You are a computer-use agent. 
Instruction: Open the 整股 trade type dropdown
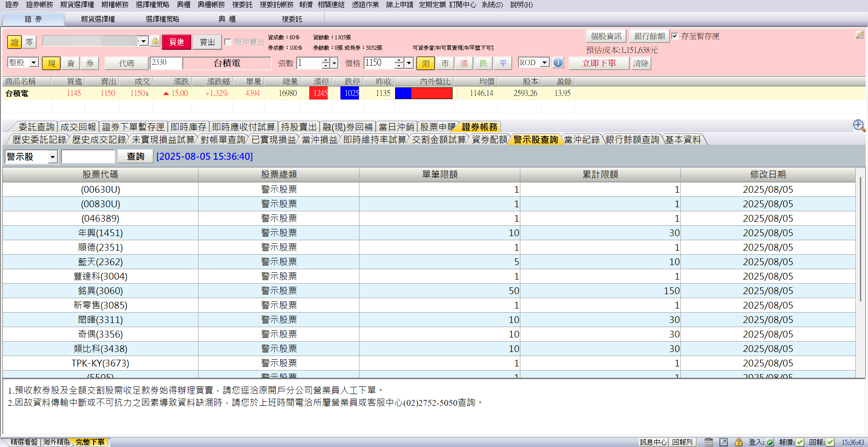34,62
